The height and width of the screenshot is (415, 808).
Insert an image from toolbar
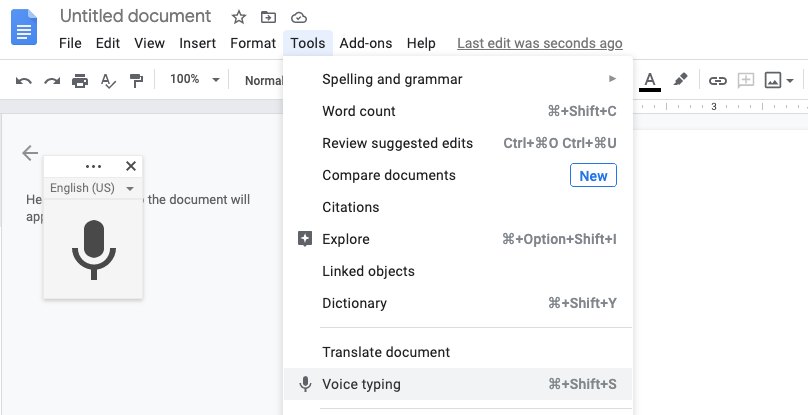(772, 80)
